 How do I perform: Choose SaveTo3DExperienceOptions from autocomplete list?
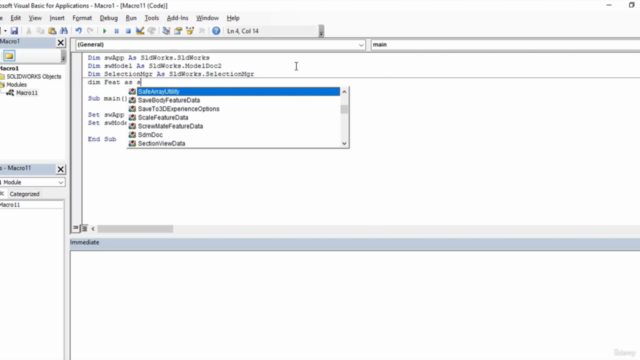click(178, 109)
